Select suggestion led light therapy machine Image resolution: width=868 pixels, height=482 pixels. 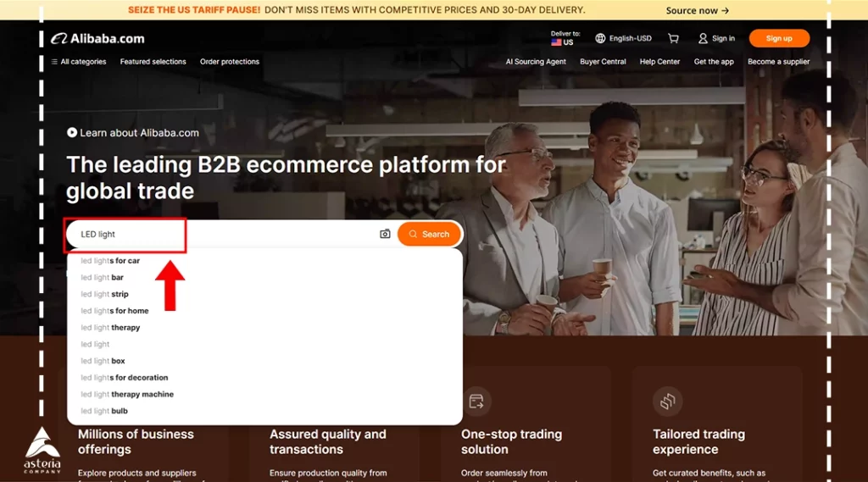(x=264, y=394)
